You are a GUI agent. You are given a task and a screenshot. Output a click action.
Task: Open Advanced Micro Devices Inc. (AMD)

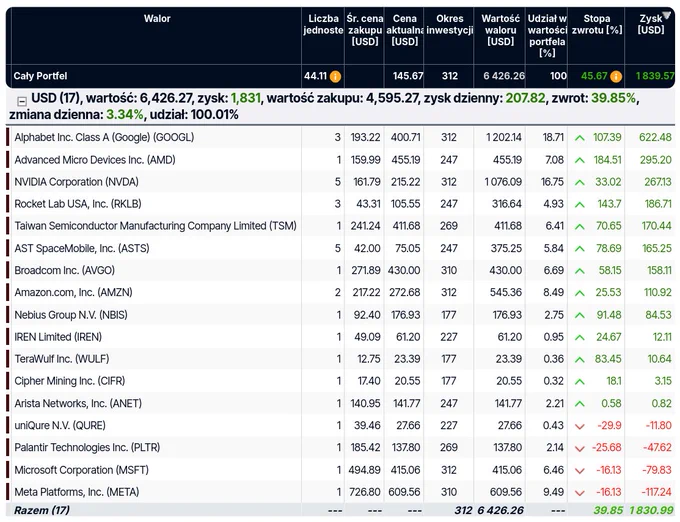[x=95, y=160]
